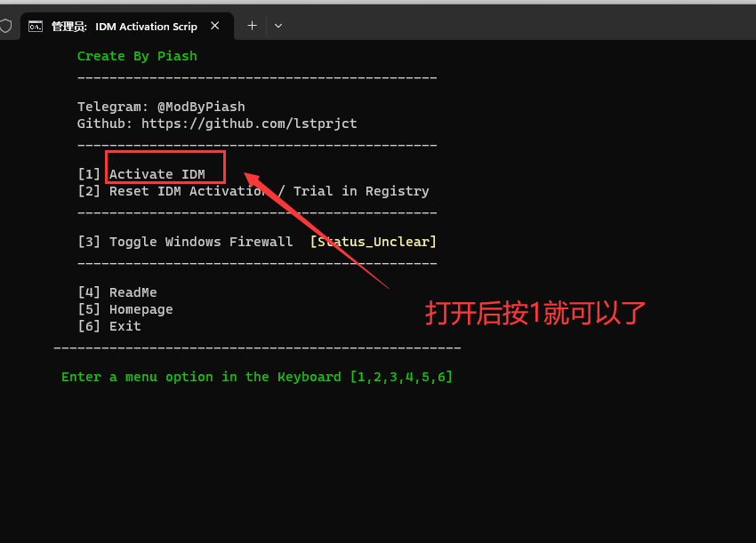Viewport: 756px width, 543px height.
Task: Click the Reset IDM Activation / Trial line
Action: (x=253, y=191)
